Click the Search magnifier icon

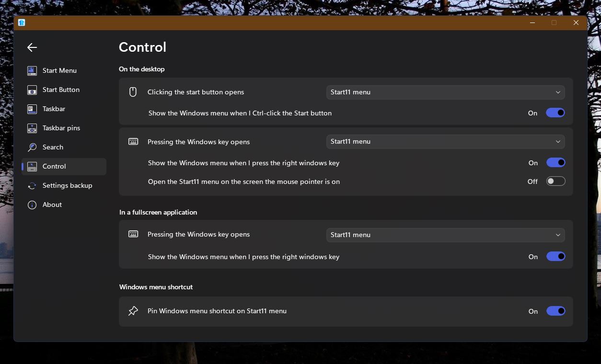tap(32, 148)
